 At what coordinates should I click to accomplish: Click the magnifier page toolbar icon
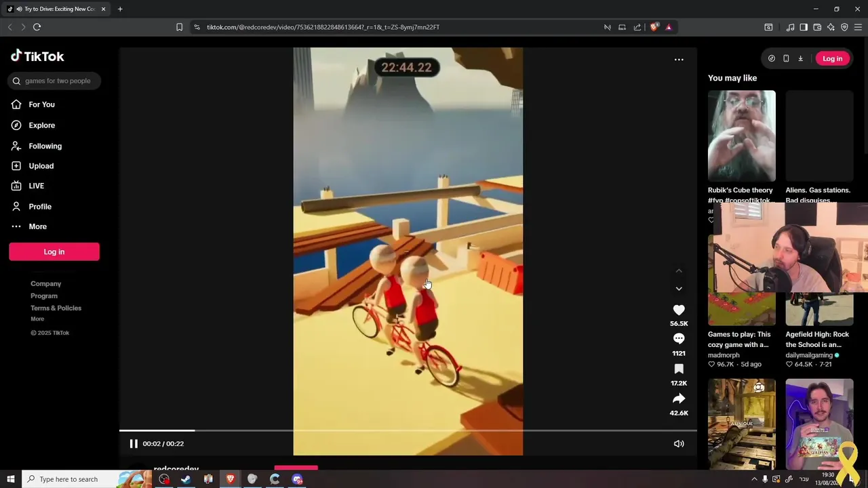[x=768, y=27]
